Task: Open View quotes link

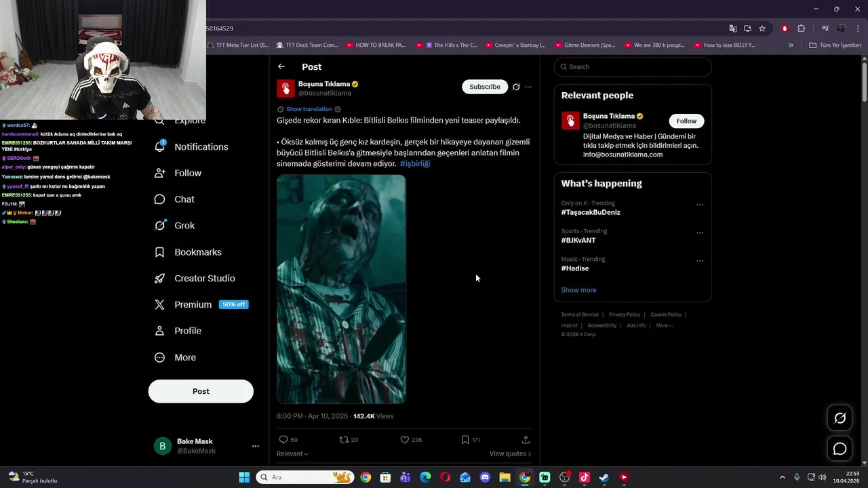Action: tap(510, 453)
